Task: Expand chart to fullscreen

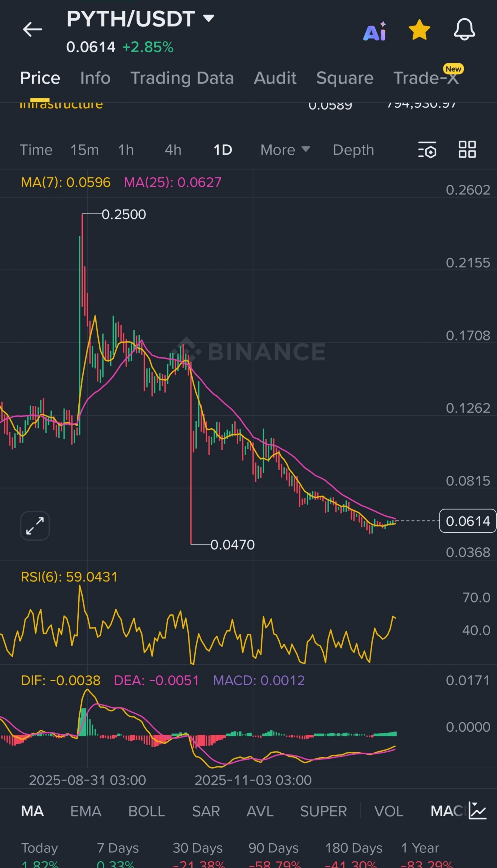Action: pos(35,526)
